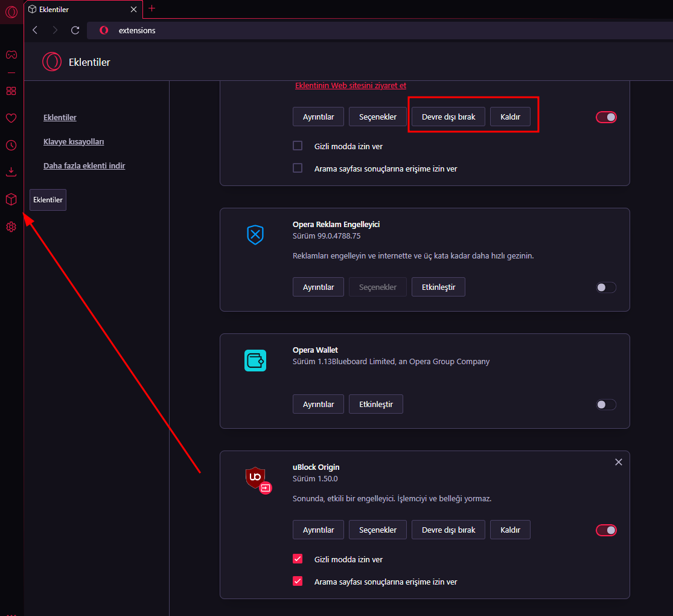The image size is (673, 616).
Task: Check top extension's Gizli modda izin ver
Action: click(298, 146)
